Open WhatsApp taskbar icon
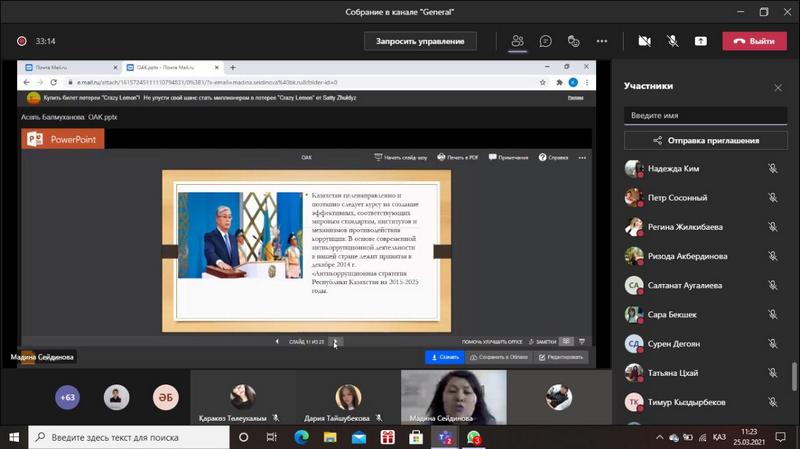 point(473,437)
